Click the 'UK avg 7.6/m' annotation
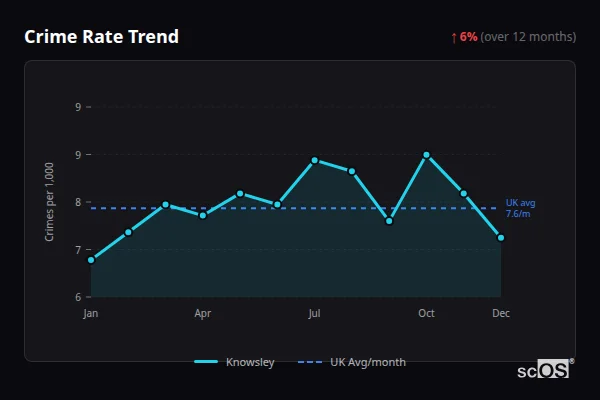 [520, 208]
